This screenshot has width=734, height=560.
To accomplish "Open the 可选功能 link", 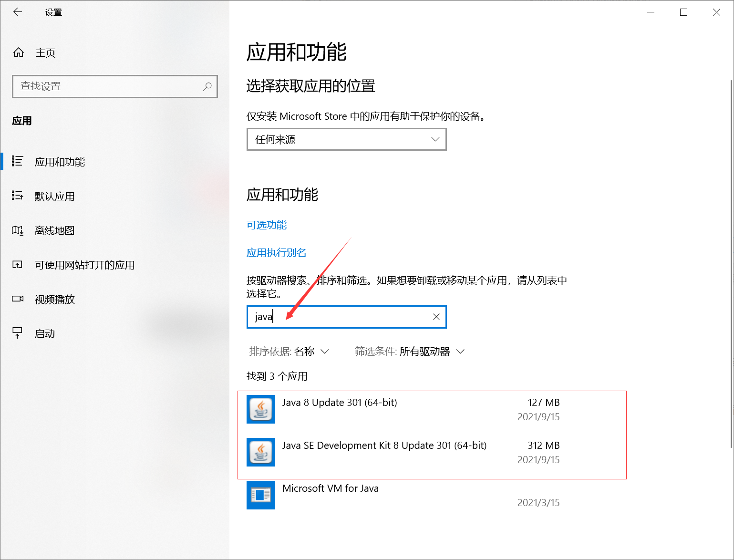I will click(267, 225).
